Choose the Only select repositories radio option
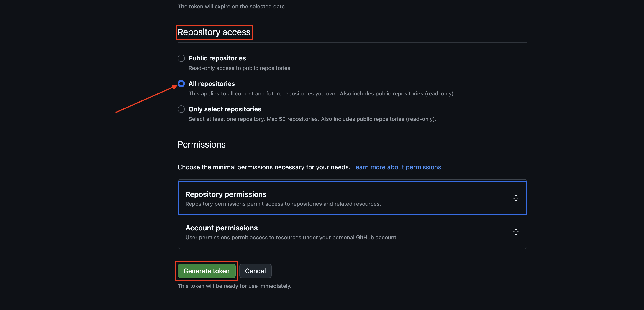Viewport: 644px width, 310px height. point(181,109)
